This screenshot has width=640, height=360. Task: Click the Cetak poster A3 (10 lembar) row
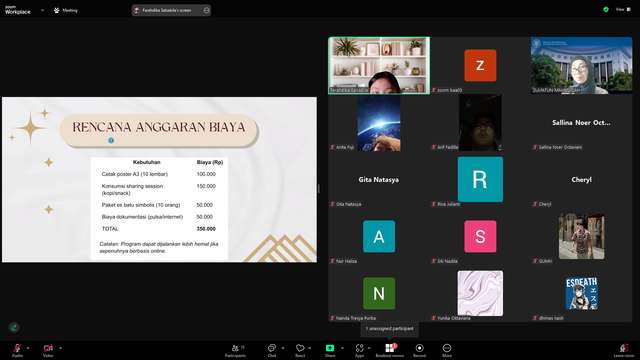(x=159, y=174)
